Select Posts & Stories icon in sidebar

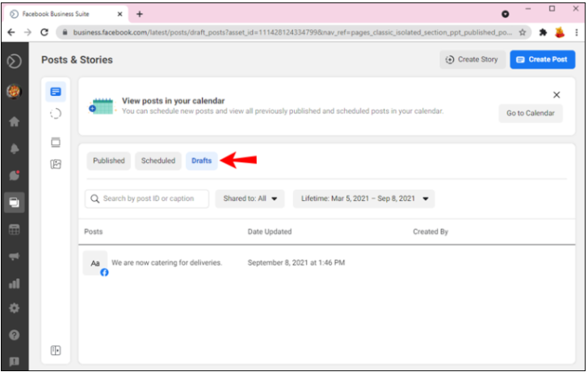pos(15,203)
